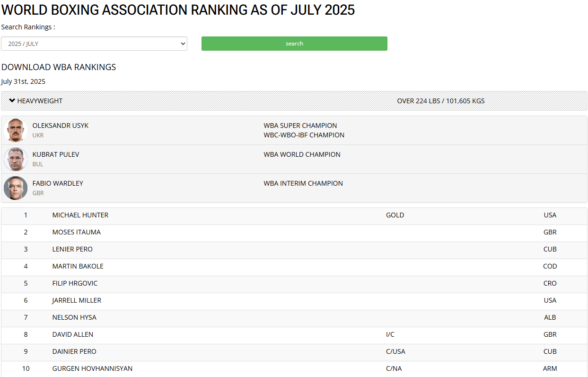588x377 pixels.
Task: Click the July 31st, 2025 date text
Action: pos(23,81)
